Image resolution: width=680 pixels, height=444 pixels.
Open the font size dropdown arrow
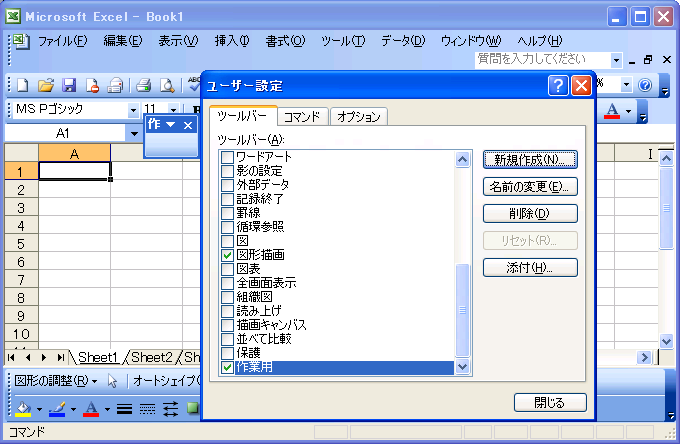tap(173, 110)
